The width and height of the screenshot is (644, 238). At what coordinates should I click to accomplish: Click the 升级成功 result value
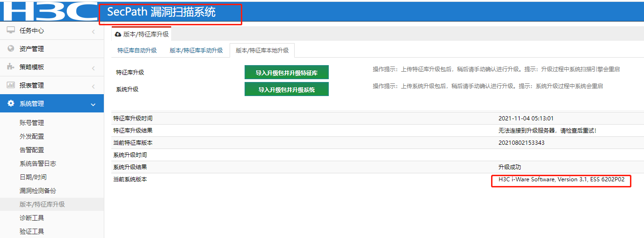(510, 167)
